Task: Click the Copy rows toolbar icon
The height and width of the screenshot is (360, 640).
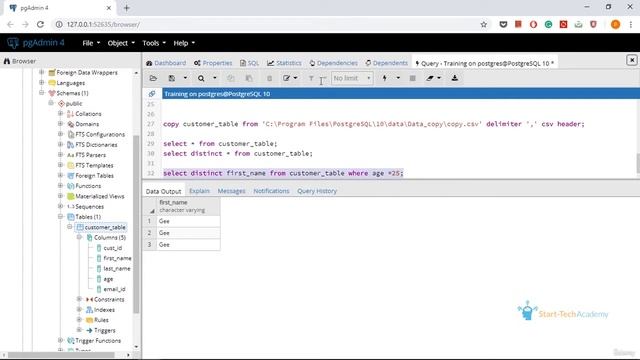Action: click(231, 78)
